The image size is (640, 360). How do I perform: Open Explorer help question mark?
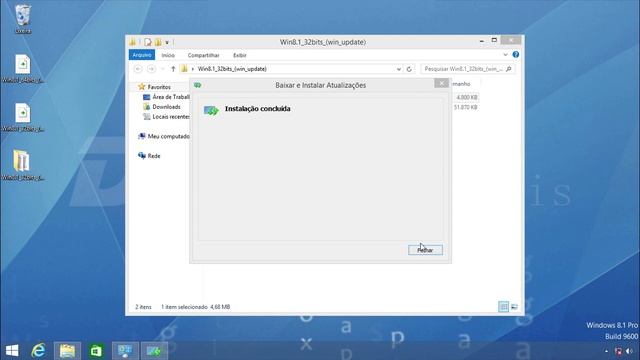click(x=516, y=55)
